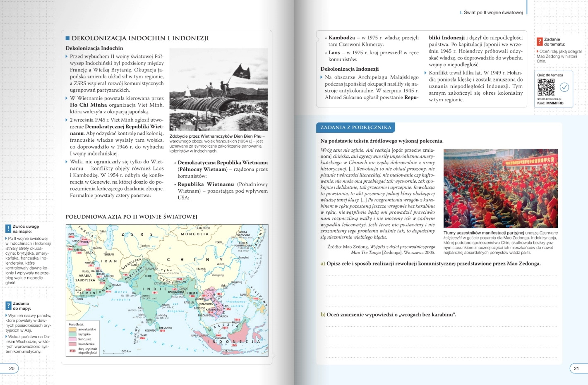
Task: Click the blue exclamation icon beside "Zwróć uwagę na mapie"
Action: (8, 229)
